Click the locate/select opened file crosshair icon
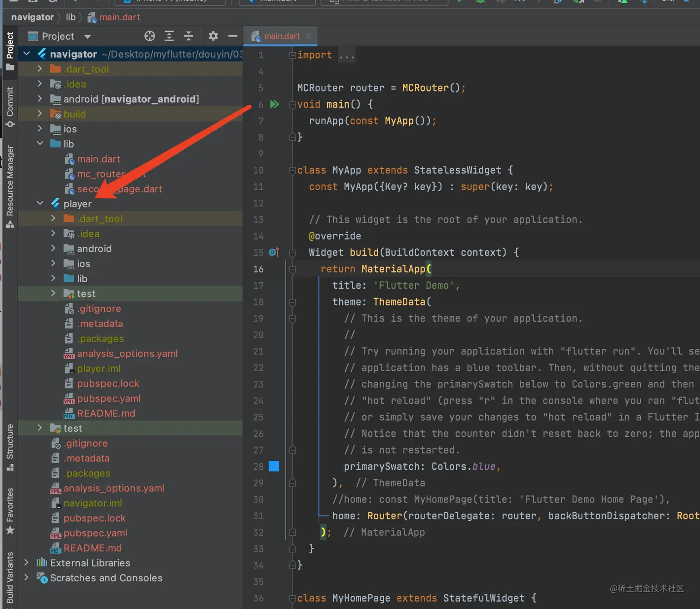 [150, 36]
